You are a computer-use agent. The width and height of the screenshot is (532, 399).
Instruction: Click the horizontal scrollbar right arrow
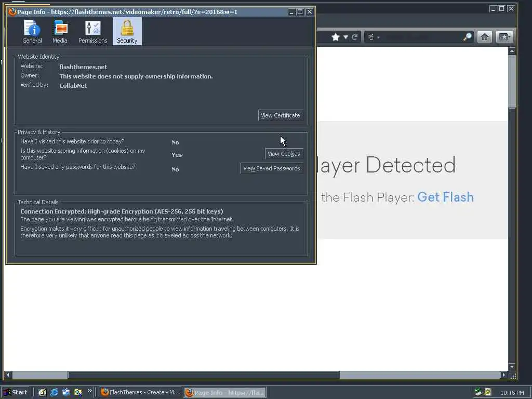pyautogui.click(x=504, y=375)
